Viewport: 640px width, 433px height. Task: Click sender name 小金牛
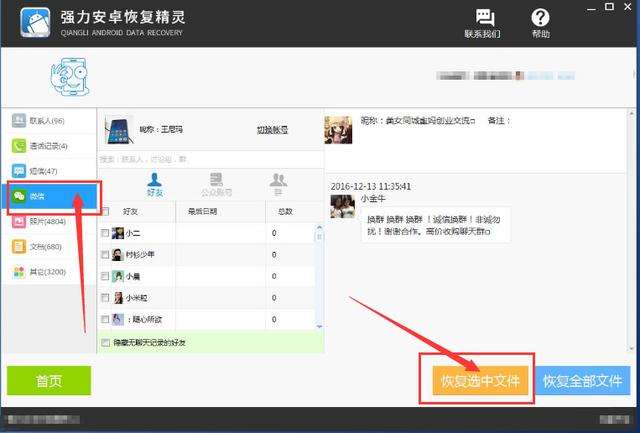tap(373, 198)
